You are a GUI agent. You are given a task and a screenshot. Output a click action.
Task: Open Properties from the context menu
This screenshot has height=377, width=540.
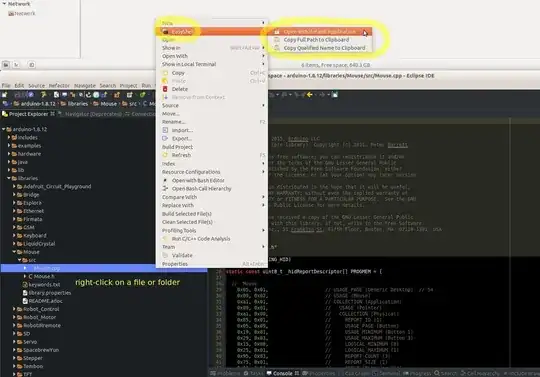(212, 264)
